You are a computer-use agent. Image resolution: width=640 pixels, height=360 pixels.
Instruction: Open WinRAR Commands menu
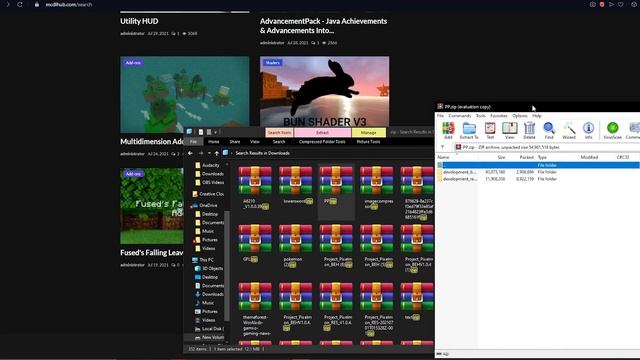(x=460, y=116)
